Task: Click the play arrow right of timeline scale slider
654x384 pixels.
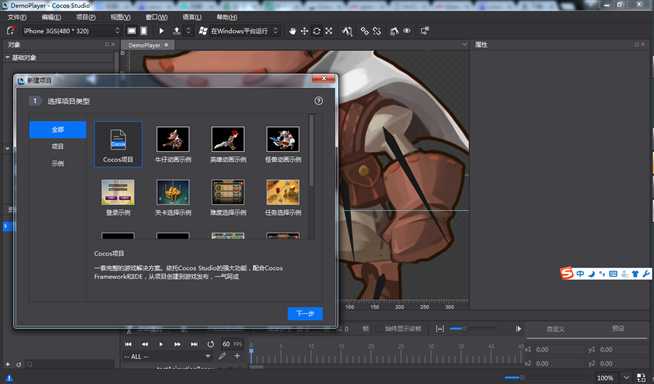Action: click(x=518, y=329)
